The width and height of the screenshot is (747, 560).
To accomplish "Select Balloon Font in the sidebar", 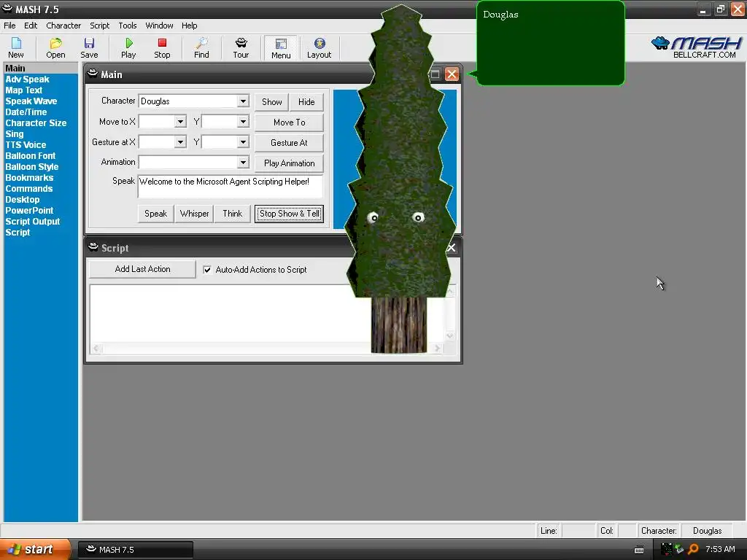I will pyautogui.click(x=31, y=156).
